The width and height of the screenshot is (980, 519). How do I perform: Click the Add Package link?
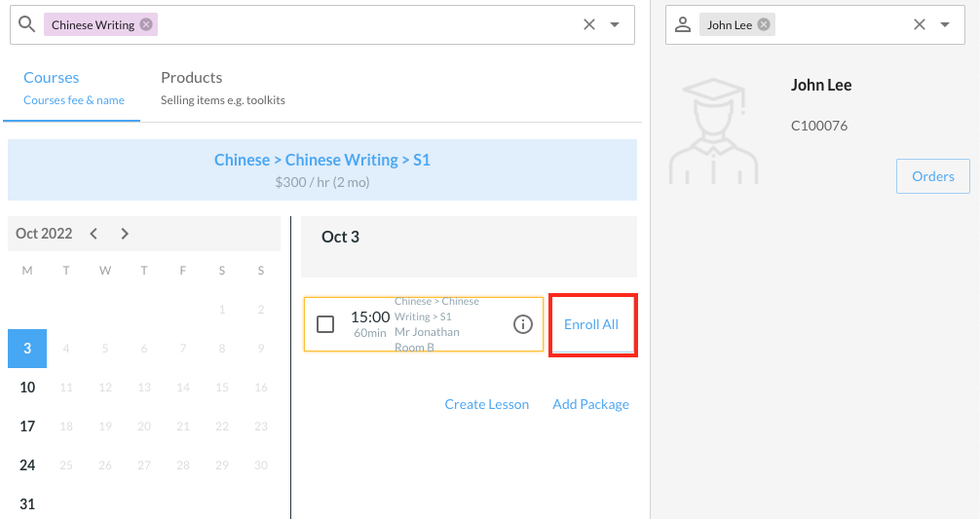pos(590,404)
